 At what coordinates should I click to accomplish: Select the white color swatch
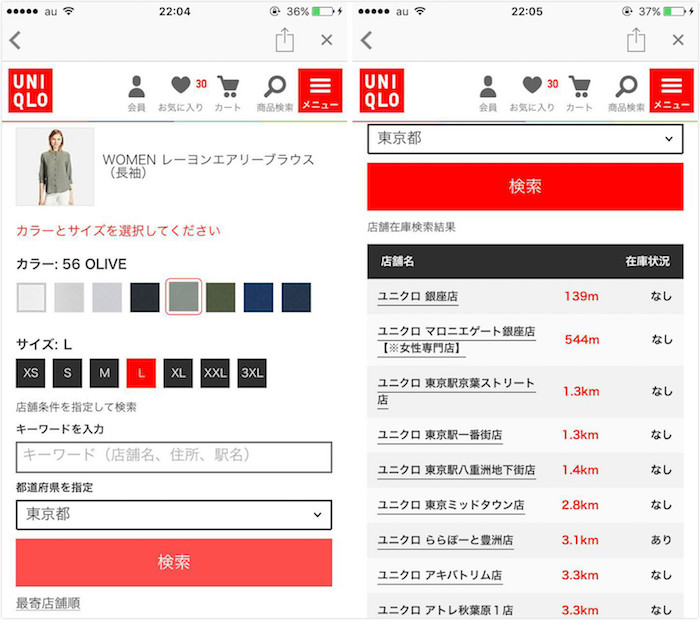(31, 297)
